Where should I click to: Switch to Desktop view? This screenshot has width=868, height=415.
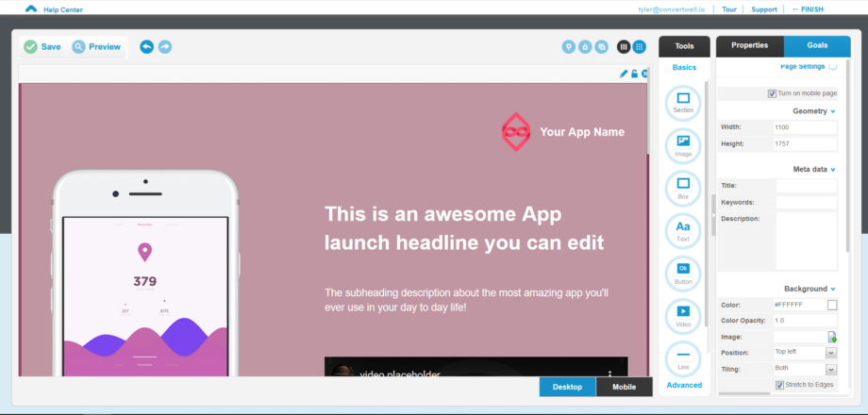coord(567,387)
